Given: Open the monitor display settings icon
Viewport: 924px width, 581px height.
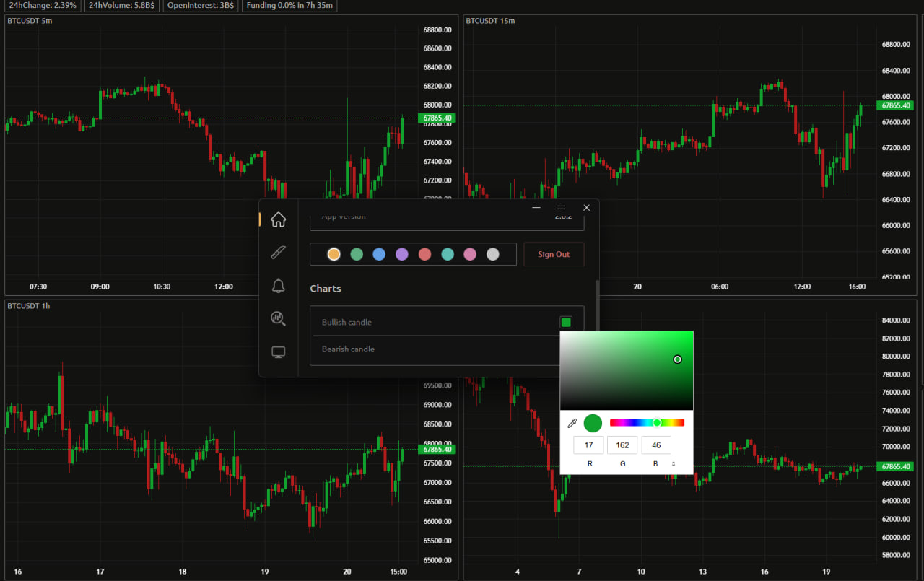Looking at the screenshot, I should pyautogui.click(x=278, y=352).
